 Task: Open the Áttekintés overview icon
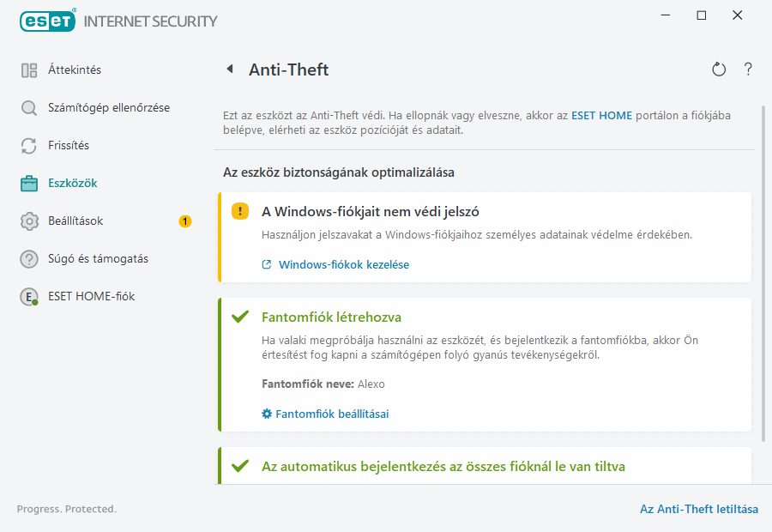point(27,70)
